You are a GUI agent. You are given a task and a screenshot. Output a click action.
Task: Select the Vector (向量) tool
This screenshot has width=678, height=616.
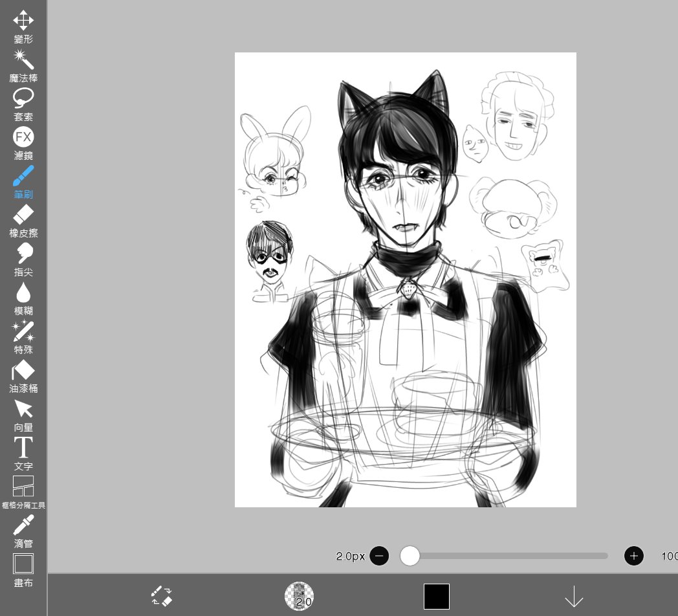tap(23, 415)
